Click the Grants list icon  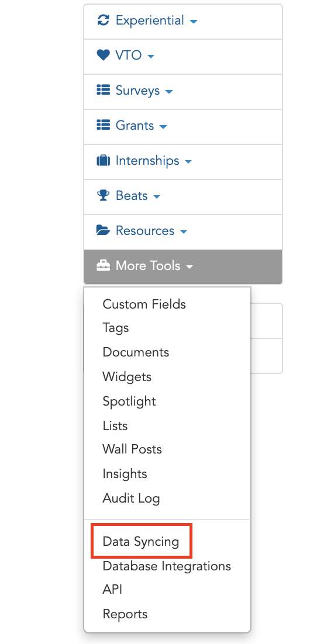(x=103, y=125)
